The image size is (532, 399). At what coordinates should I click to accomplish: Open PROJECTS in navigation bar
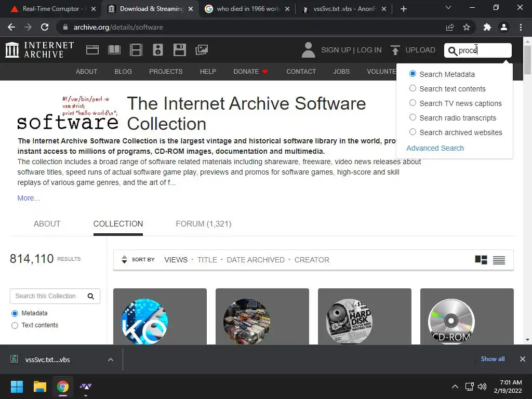pyautogui.click(x=166, y=72)
